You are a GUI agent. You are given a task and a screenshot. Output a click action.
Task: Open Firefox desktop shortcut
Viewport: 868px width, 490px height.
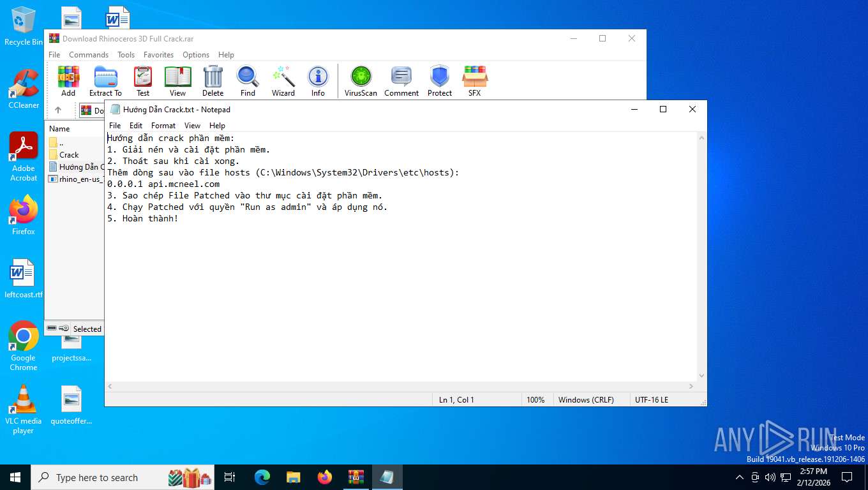tap(24, 216)
